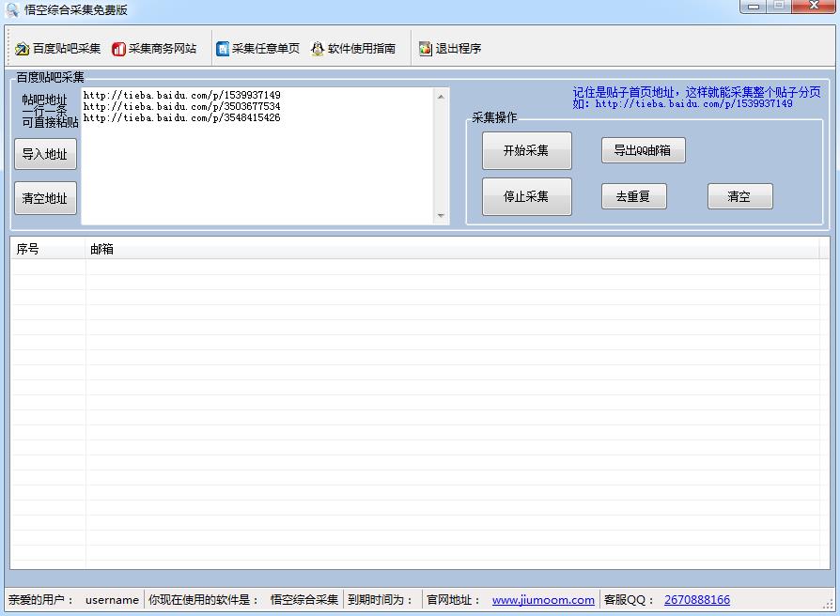The width and height of the screenshot is (840, 616).
Task: Select URL line ending 3503677534
Action: click(182, 106)
